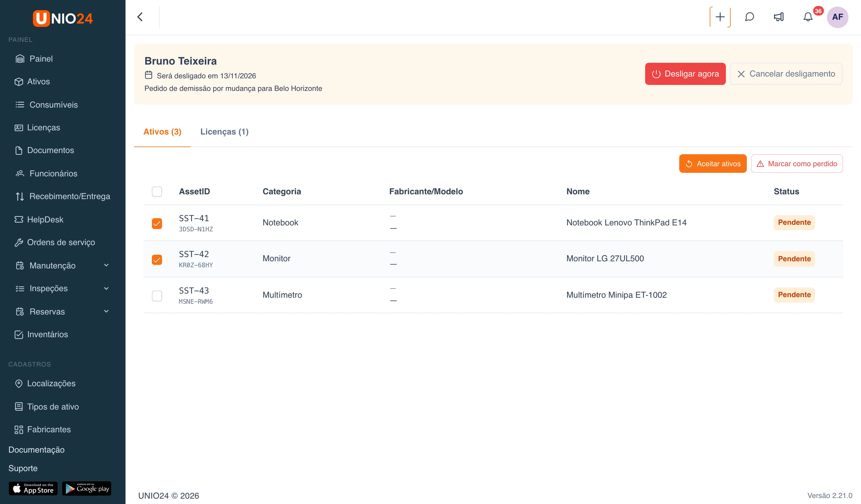The image size is (861, 504).
Task: Click the Notebook Lenovo ThinkPad E14 name
Action: (626, 222)
